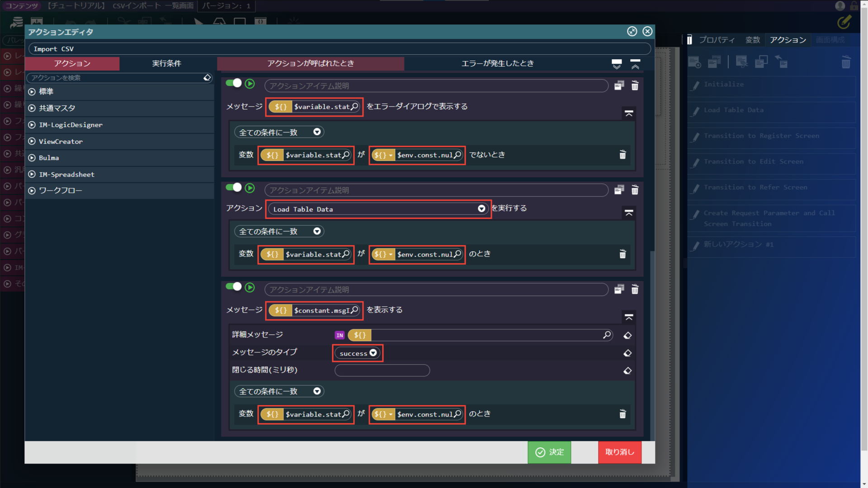The width and height of the screenshot is (868, 488).
Task: Collapse all action items icon
Action: [x=635, y=64]
